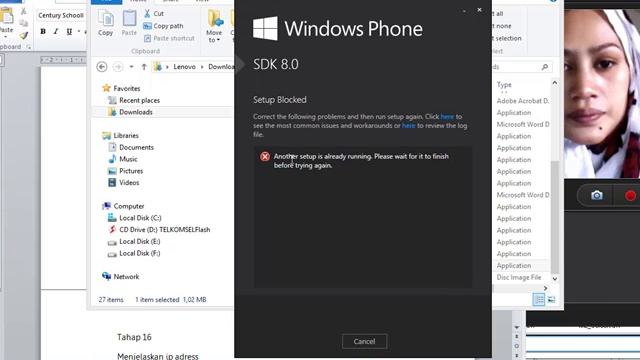The height and width of the screenshot is (360, 640).
Task: Toggle Italic in the Word ribbon
Action: [x=56, y=31]
